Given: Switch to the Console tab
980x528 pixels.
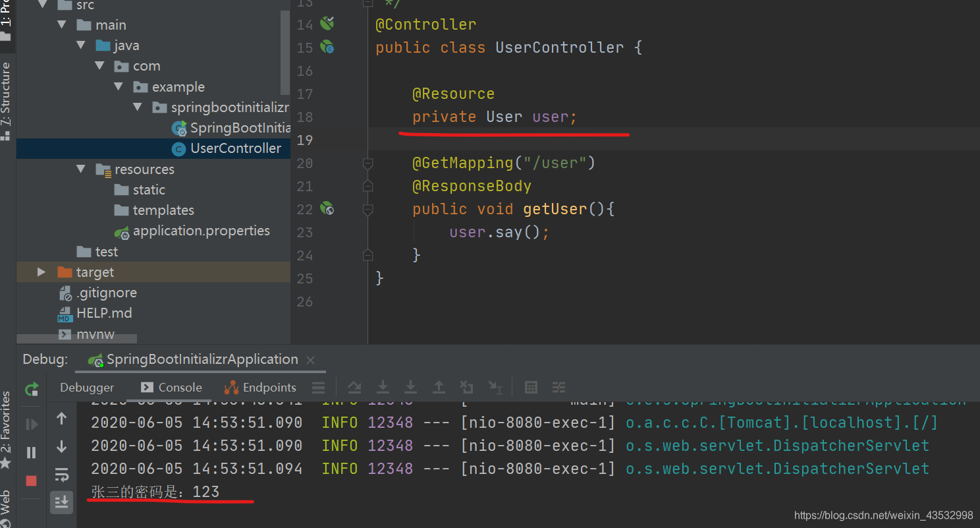Looking at the screenshot, I should pyautogui.click(x=171, y=388).
